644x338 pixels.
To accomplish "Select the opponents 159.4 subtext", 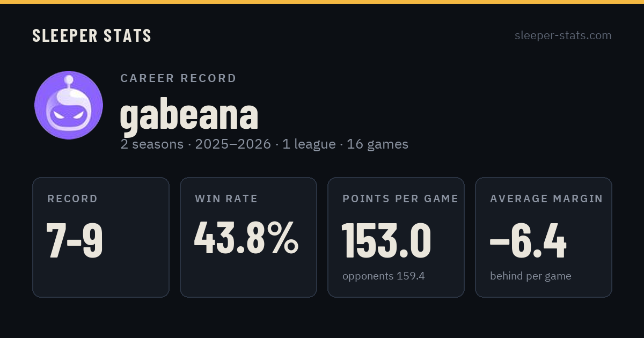I will (x=383, y=276).
